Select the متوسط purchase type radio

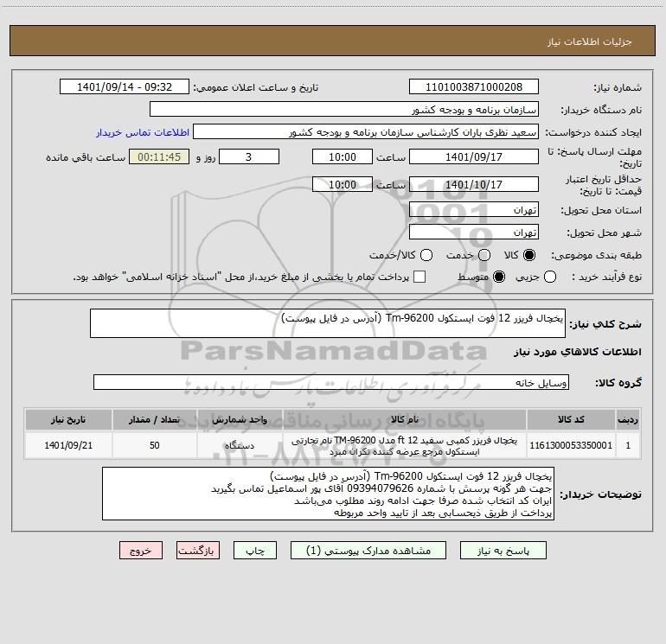(x=499, y=277)
